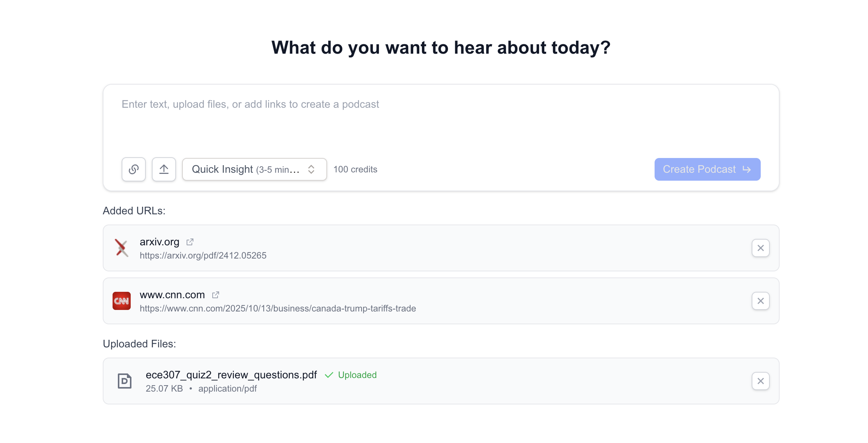Open www.cnn.com via its external link icon
Screen dimensions: 868x443
click(x=216, y=294)
